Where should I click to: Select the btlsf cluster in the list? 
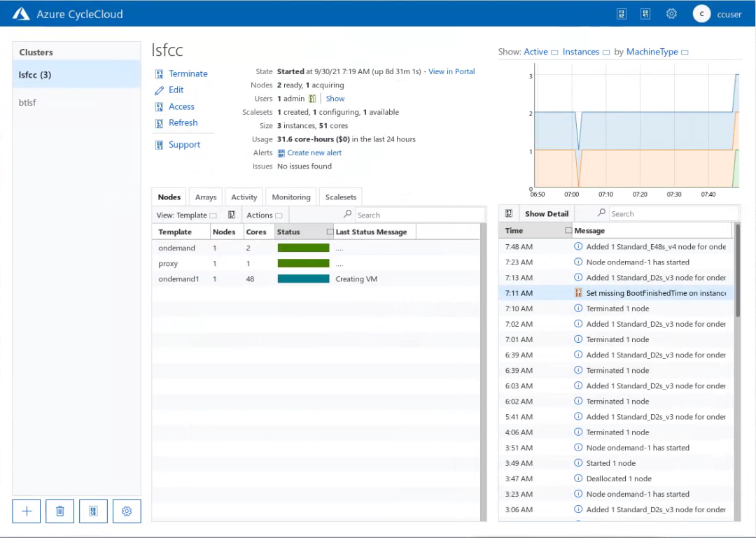[x=77, y=102]
